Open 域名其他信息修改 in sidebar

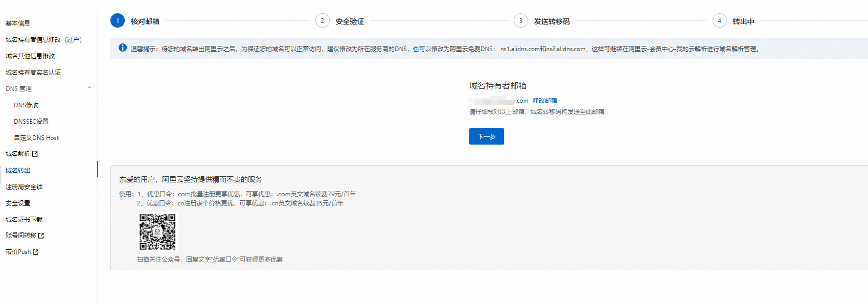pyautogui.click(x=30, y=56)
